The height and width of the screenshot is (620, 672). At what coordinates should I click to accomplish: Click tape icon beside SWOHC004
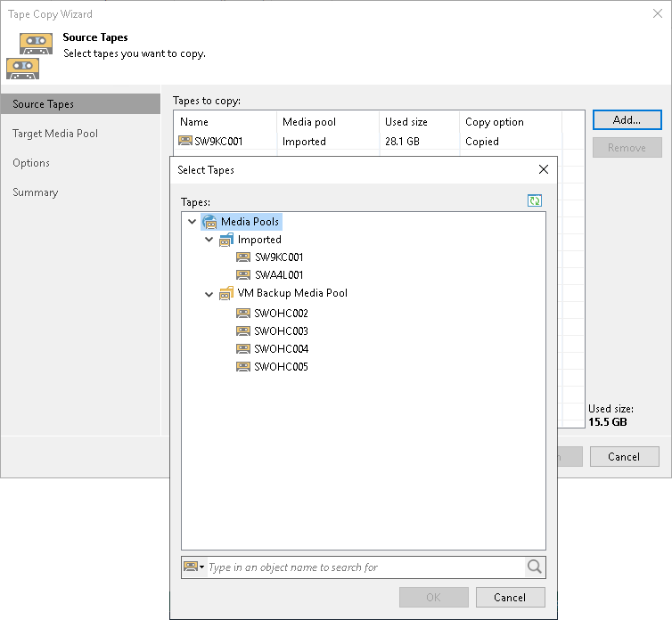[243, 349]
